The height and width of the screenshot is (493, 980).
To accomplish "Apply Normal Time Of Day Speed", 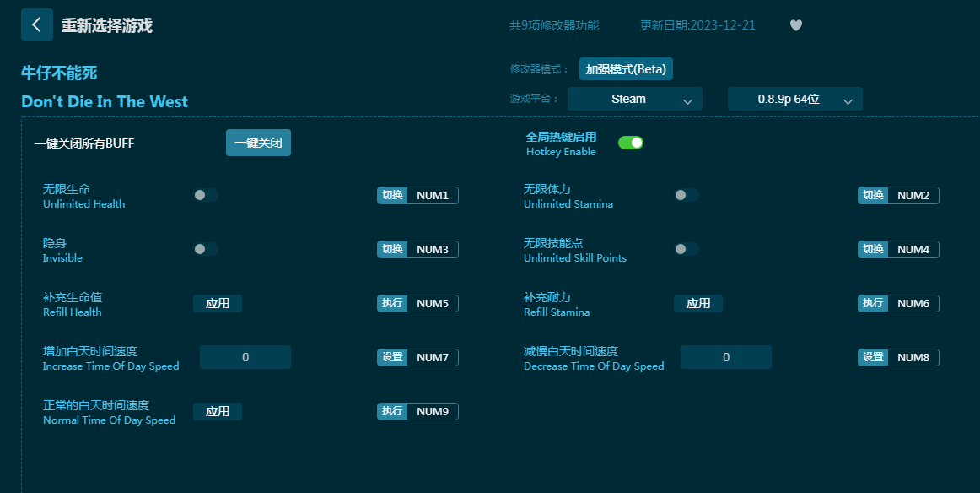I will (218, 411).
